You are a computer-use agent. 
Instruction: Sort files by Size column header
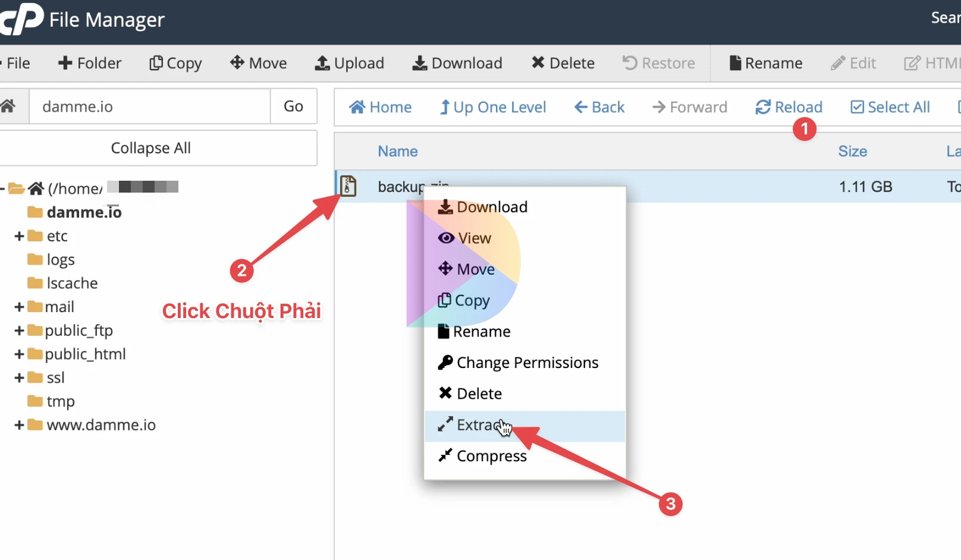(853, 152)
